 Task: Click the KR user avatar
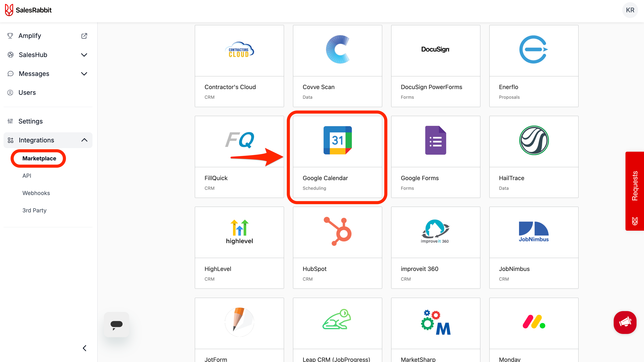coord(630,10)
